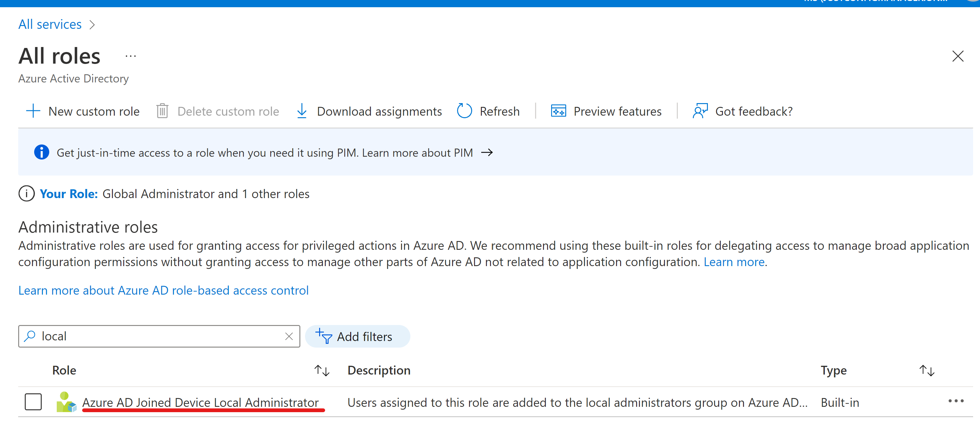Clear the search box with the X
The image size is (980, 425).
coord(289,336)
